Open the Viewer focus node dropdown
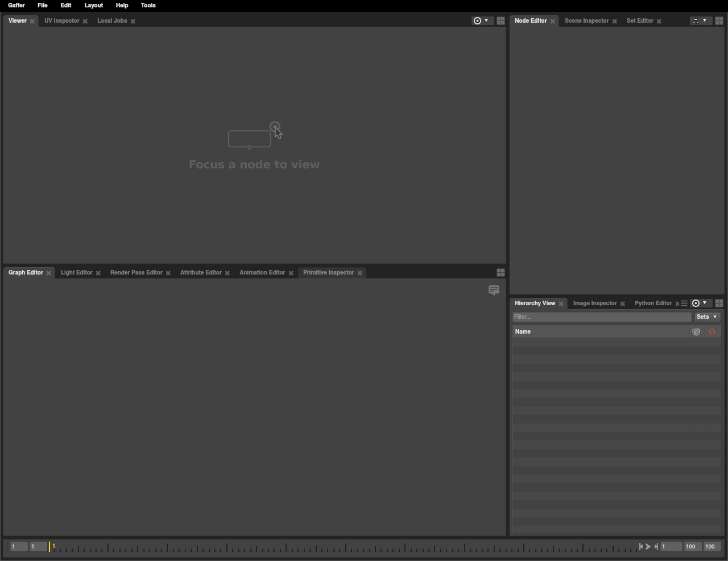Image resolution: width=728 pixels, height=561 pixels. tap(481, 20)
